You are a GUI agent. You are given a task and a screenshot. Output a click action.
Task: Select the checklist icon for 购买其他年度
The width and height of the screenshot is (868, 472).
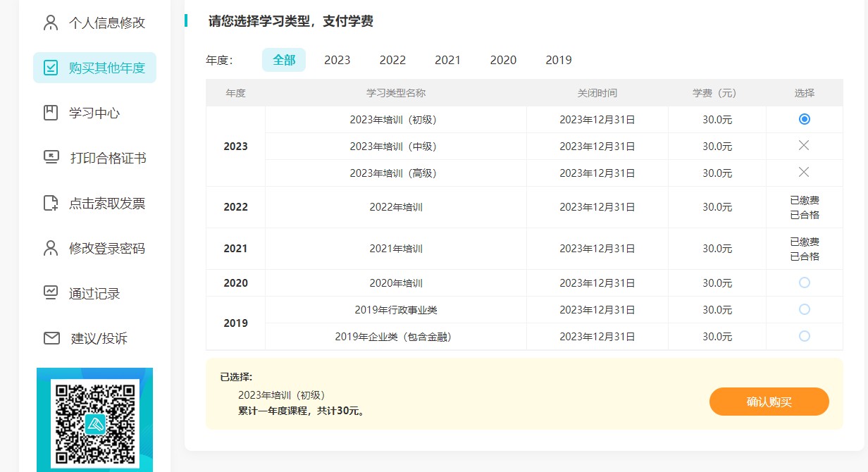pos(50,67)
